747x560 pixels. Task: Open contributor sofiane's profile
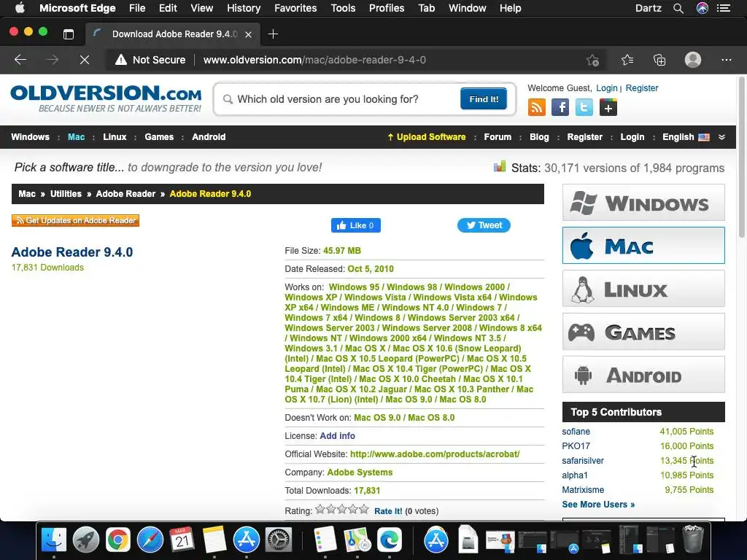coord(576,432)
